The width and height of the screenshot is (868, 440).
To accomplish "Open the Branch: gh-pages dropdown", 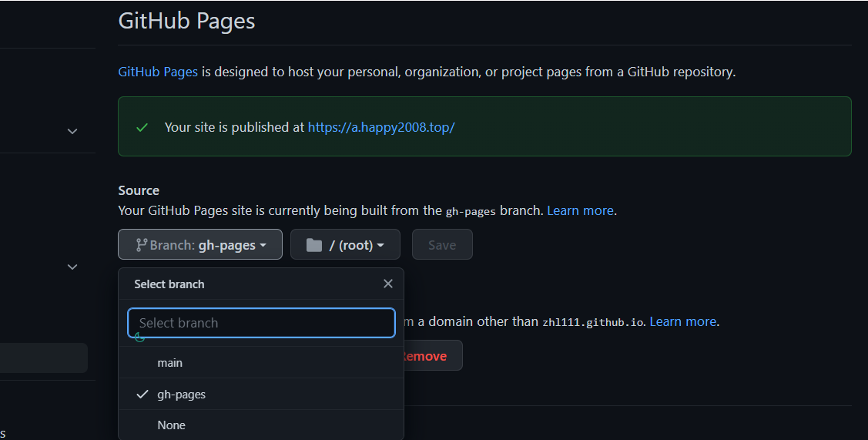I will [199, 244].
